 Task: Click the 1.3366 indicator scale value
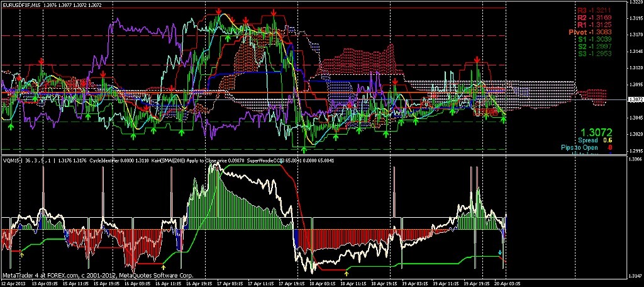pos(635,159)
